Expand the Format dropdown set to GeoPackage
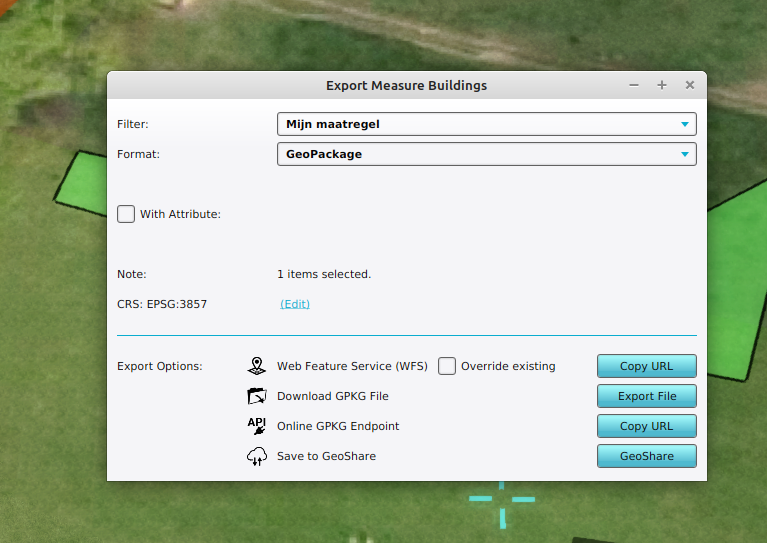The width and height of the screenshot is (767, 543). 486,154
